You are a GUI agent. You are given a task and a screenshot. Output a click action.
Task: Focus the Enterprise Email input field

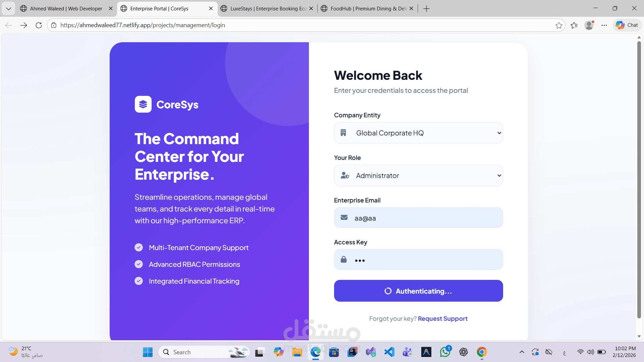point(426,218)
